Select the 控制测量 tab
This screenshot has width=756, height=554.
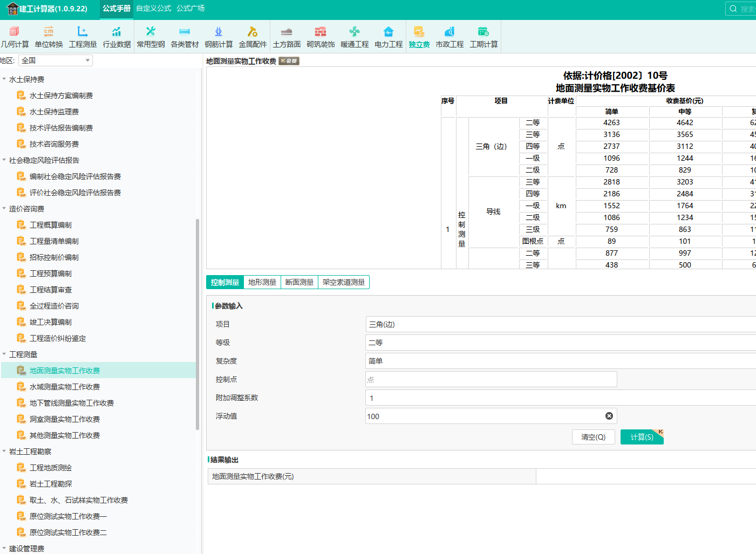[225, 282]
